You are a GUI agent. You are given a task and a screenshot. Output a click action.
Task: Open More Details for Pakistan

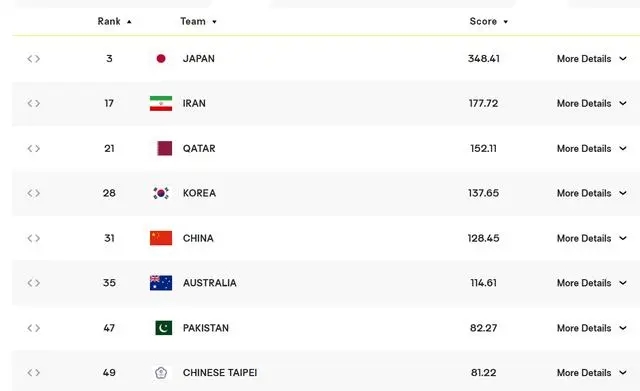coord(591,328)
